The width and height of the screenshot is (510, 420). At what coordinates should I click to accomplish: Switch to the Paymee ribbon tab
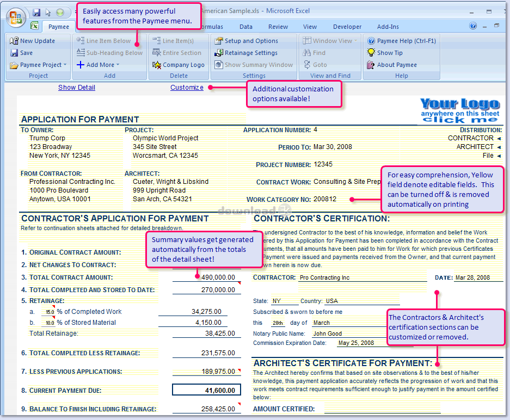click(59, 27)
